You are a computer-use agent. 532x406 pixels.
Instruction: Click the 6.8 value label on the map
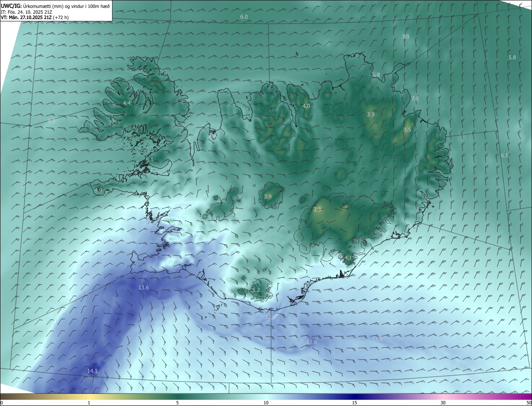point(376,75)
